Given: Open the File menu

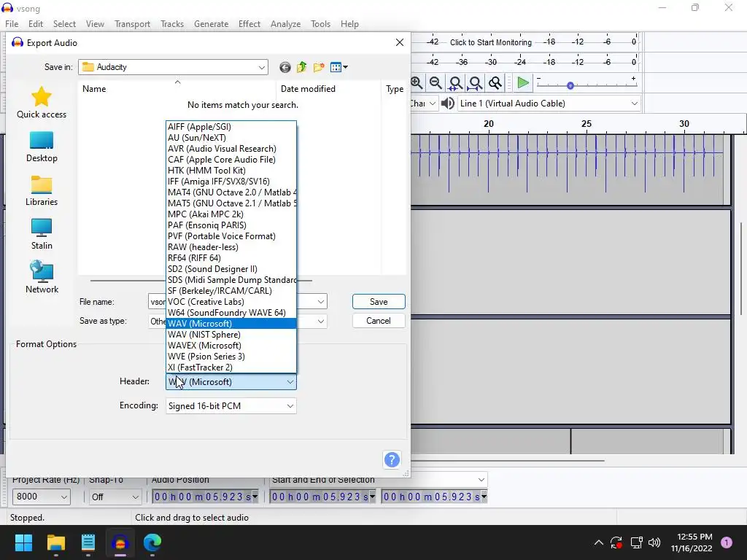Looking at the screenshot, I should click(x=12, y=24).
